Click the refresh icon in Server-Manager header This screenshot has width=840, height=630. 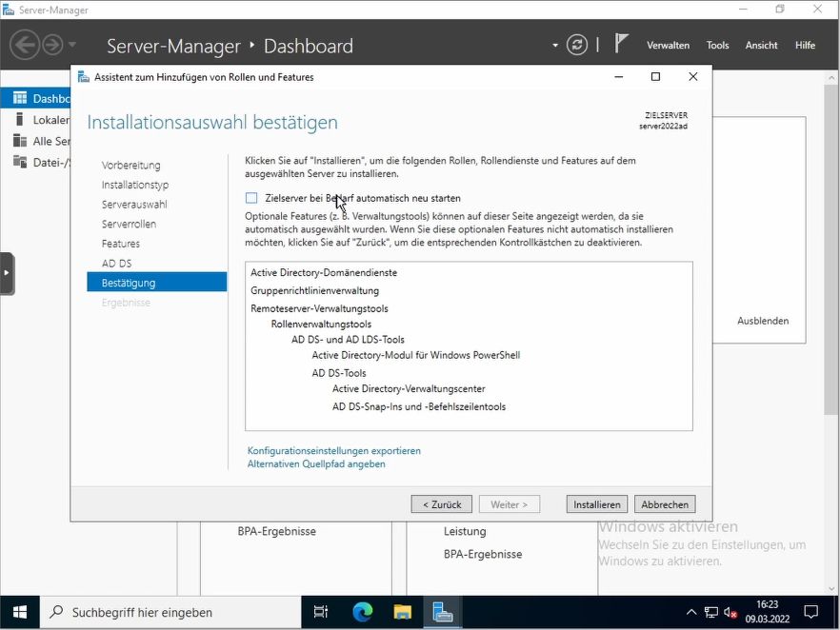pyautogui.click(x=577, y=45)
